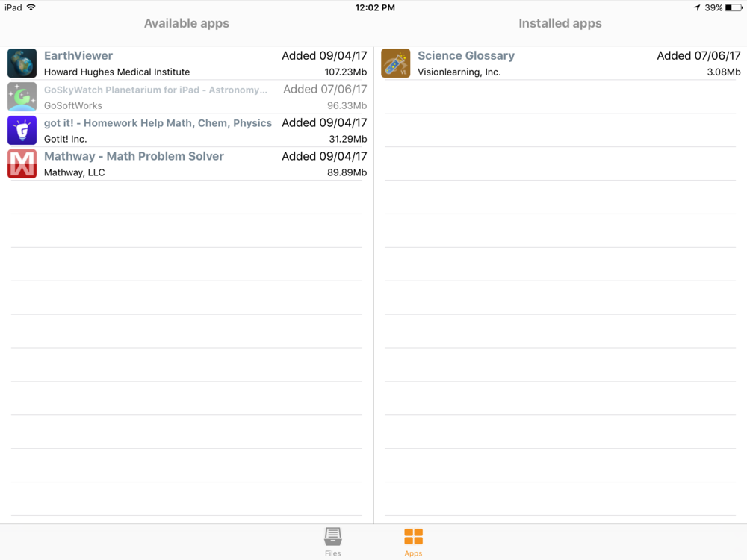
Task: Tap EarthViewer's 107.23Mb size label
Action: click(345, 72)
